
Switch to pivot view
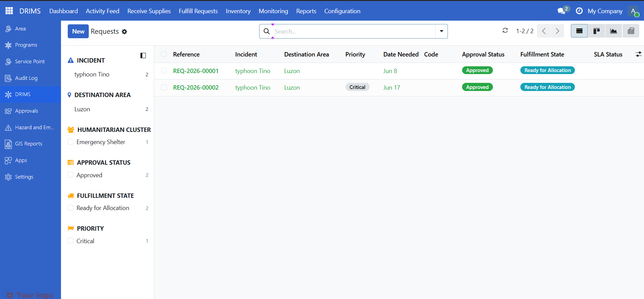[631, 31]
